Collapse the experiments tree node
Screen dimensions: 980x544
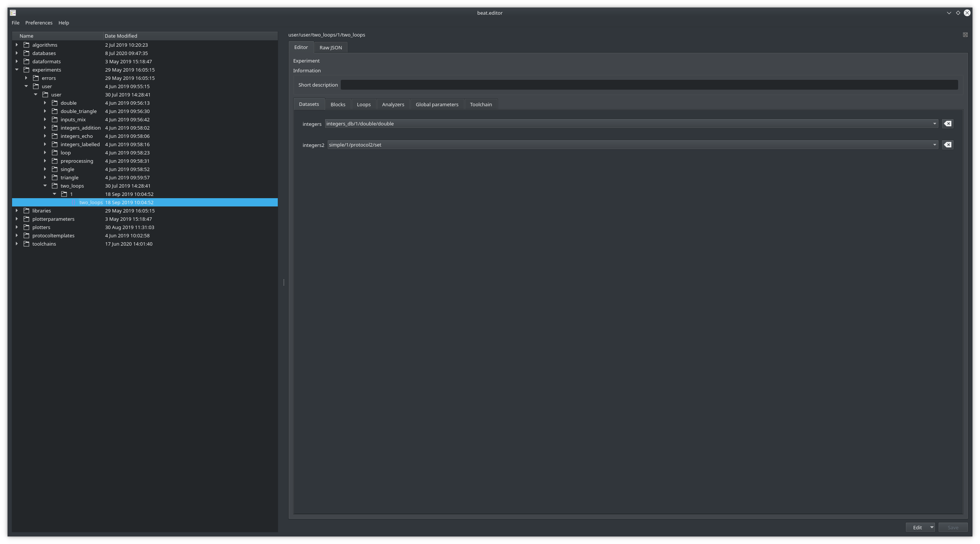17,70
